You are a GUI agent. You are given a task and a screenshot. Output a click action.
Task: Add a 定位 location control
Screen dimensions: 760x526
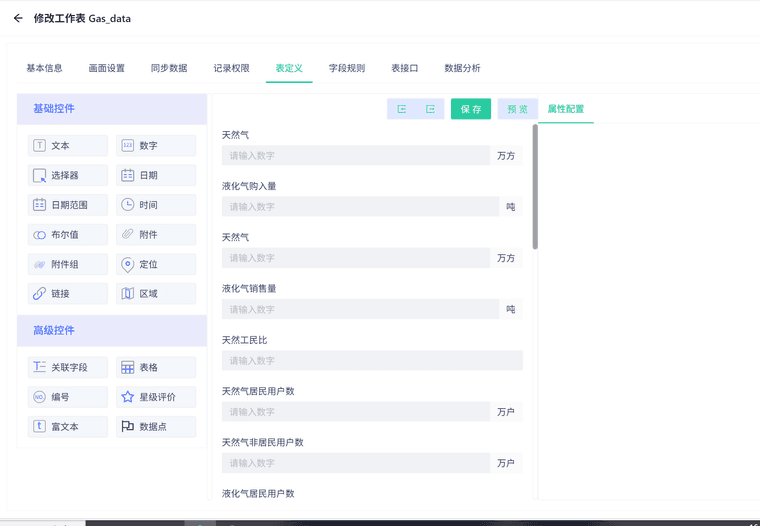click(156, 264)
